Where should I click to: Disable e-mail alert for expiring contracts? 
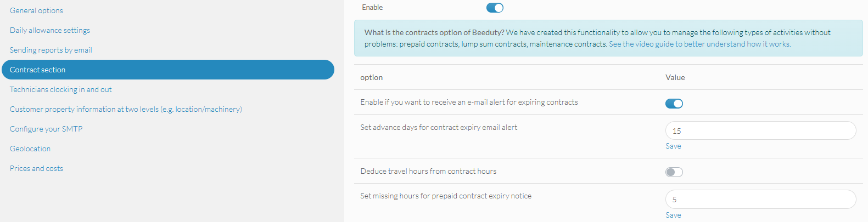(x=674, y=104)
